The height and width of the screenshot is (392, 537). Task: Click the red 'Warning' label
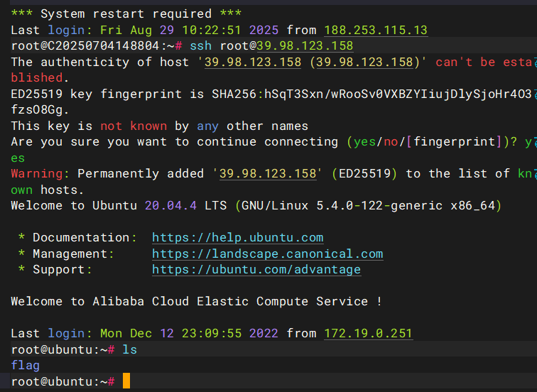(36, 174)
